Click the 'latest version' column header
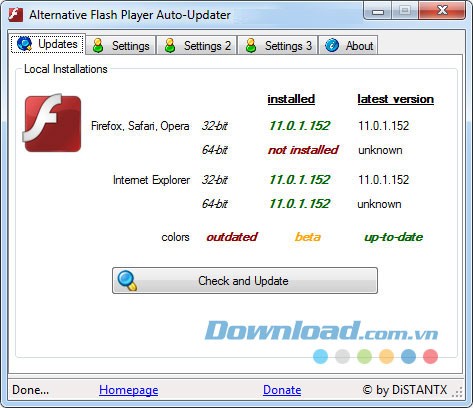 pyautogui.click(x=395, y=99)
